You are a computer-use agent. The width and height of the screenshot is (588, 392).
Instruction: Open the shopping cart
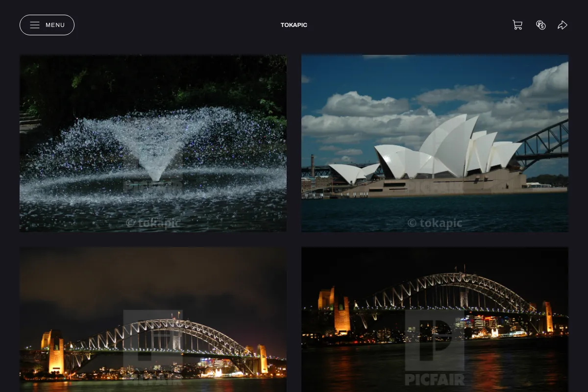pos(517,25)
